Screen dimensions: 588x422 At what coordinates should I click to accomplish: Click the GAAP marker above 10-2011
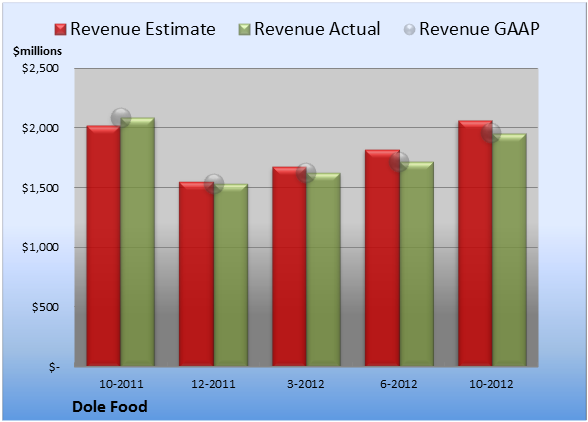[121, 118]
